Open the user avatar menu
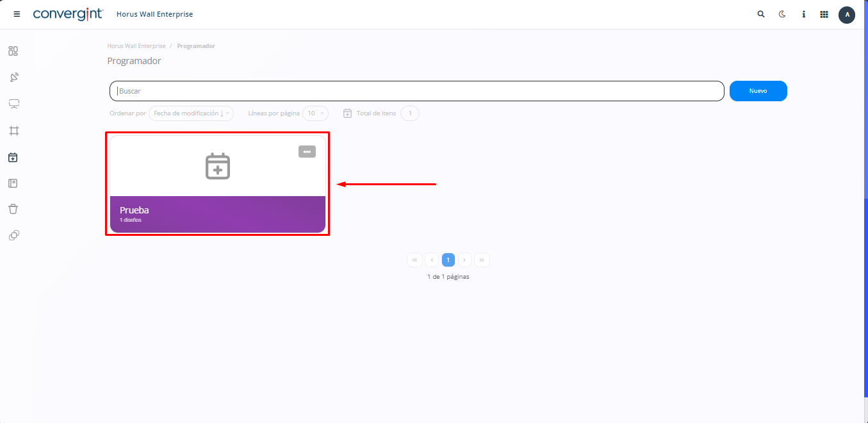 (x=847, y=15)
